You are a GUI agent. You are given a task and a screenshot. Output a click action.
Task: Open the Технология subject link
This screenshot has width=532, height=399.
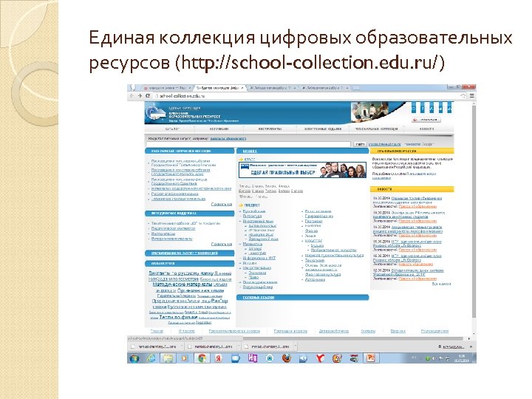pyautogui.click(x=315, y=260)
